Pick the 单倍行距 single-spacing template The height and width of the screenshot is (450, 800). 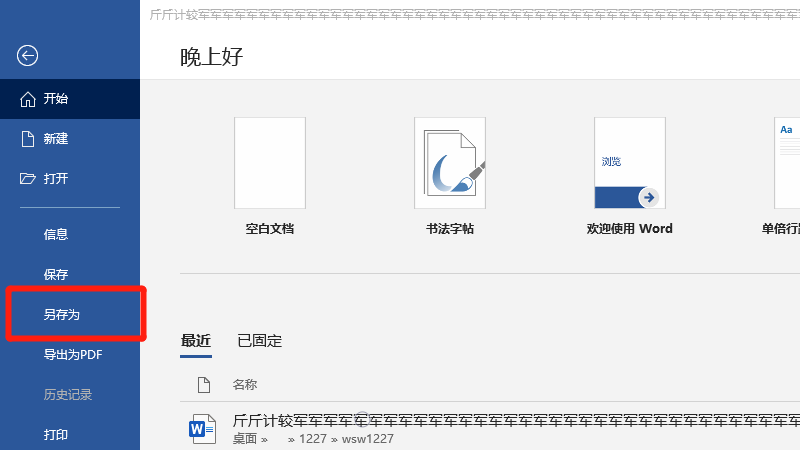[786, 162]
